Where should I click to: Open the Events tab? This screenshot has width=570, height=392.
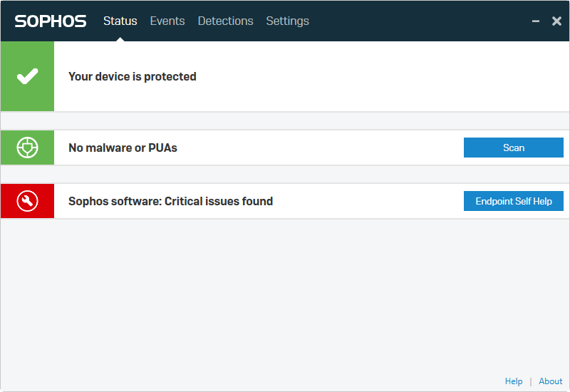167,21
